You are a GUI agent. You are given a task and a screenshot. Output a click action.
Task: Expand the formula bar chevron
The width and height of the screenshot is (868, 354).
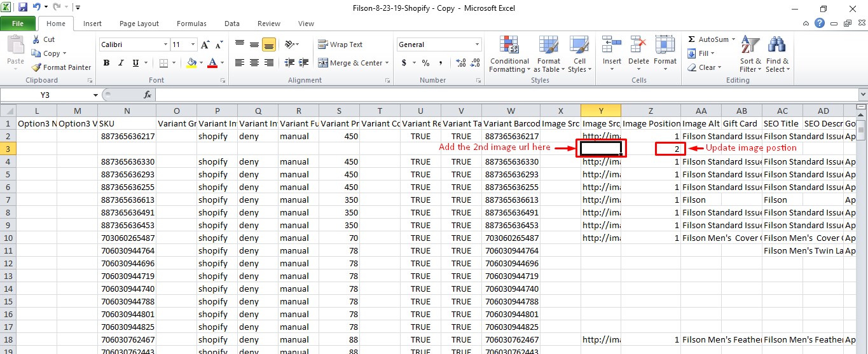click(862, 95)
